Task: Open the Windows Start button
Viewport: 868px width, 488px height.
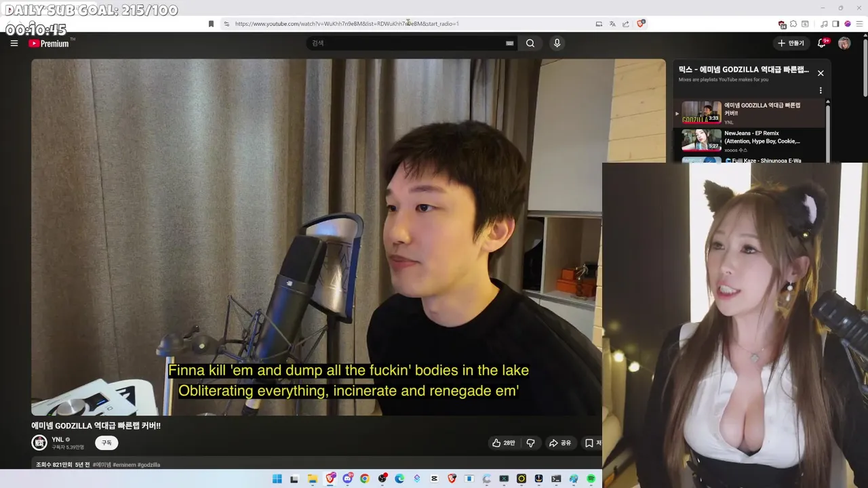Action: tap(277, 479)
